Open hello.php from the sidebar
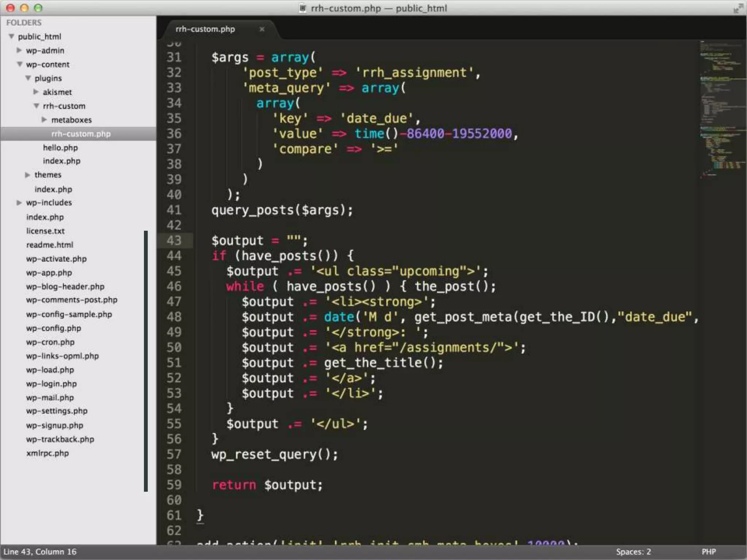 point(60,148)
